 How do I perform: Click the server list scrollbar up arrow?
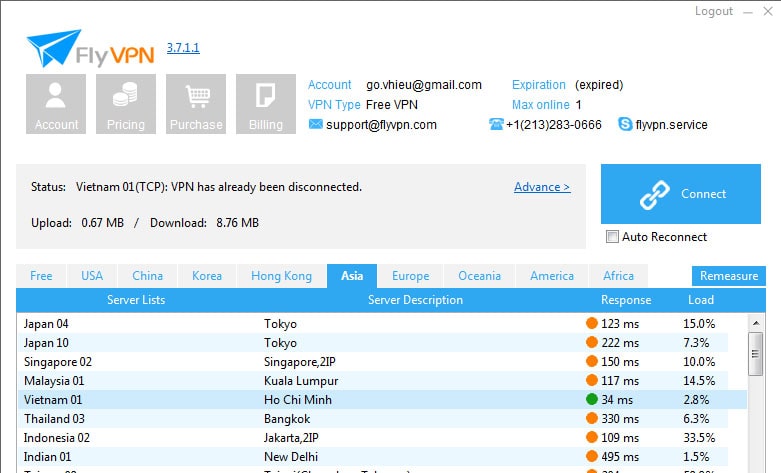pyautogui.click(x=756, y=323)
